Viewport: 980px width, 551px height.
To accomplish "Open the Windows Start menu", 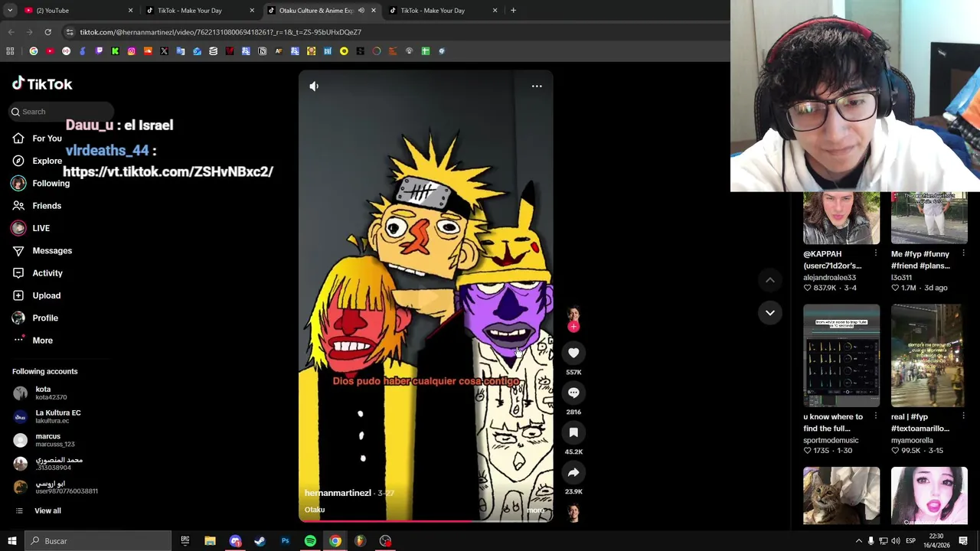I will click(x=12, y=541).
